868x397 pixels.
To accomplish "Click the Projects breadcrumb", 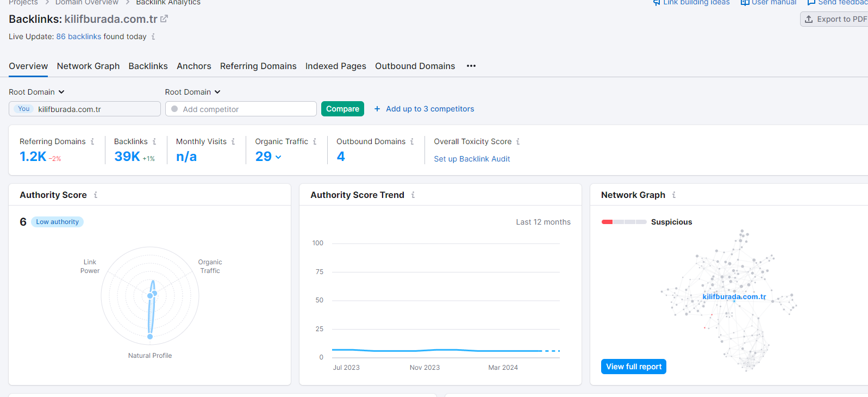I will 23,2.
